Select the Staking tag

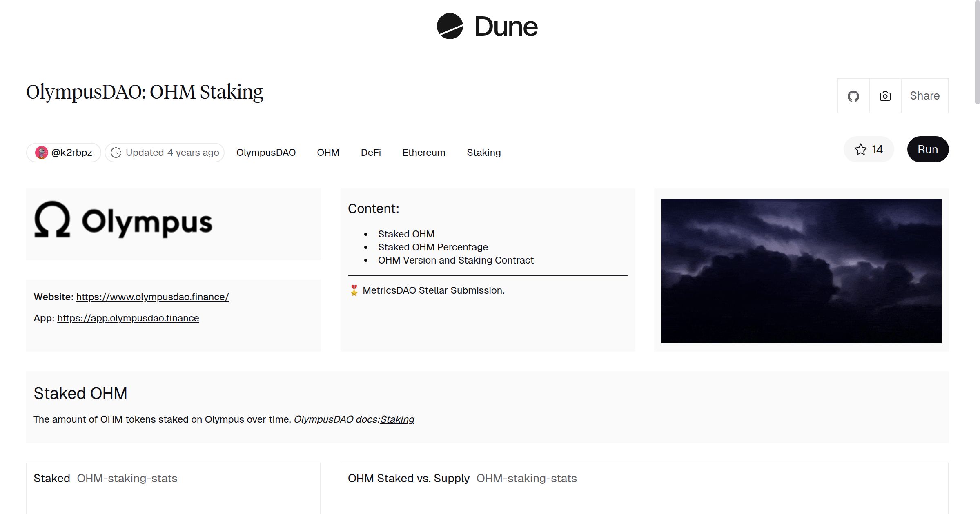[483, 152]
